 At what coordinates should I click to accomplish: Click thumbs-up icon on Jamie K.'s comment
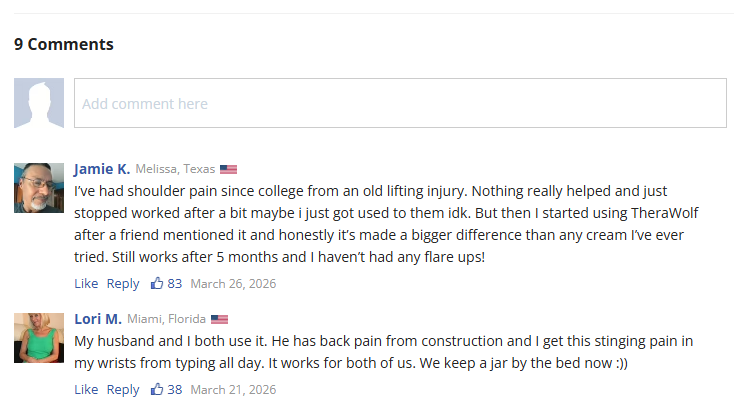(x=157, y=283)
